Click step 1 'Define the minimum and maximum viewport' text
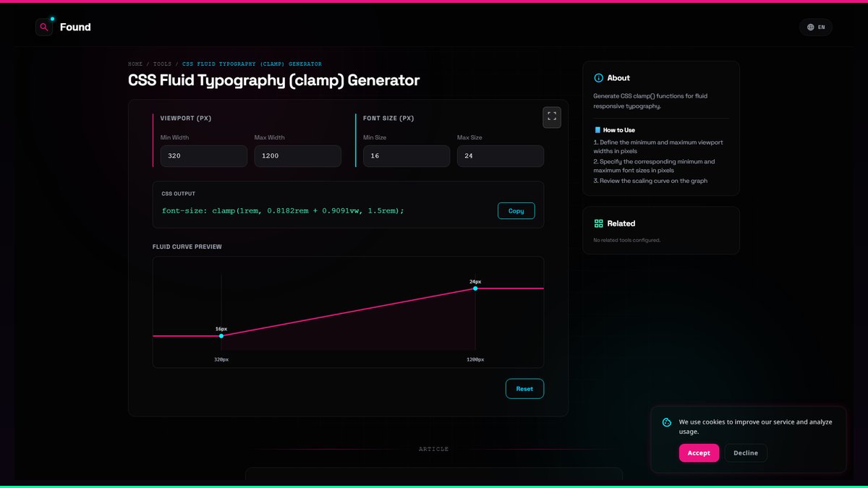 click(x=658, y=147)
